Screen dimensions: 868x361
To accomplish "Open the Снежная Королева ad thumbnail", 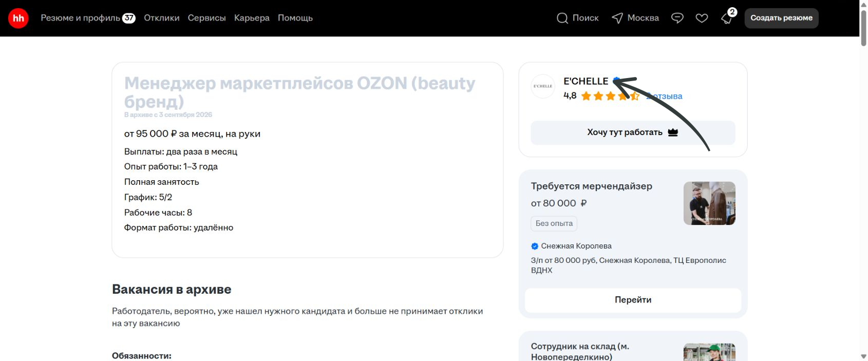I will coord(709,203).
